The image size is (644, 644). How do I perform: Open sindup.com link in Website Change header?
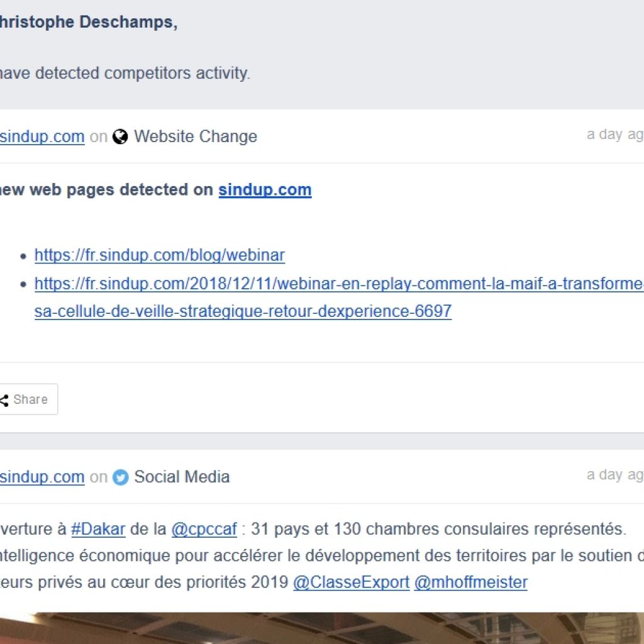pos(42,136)
